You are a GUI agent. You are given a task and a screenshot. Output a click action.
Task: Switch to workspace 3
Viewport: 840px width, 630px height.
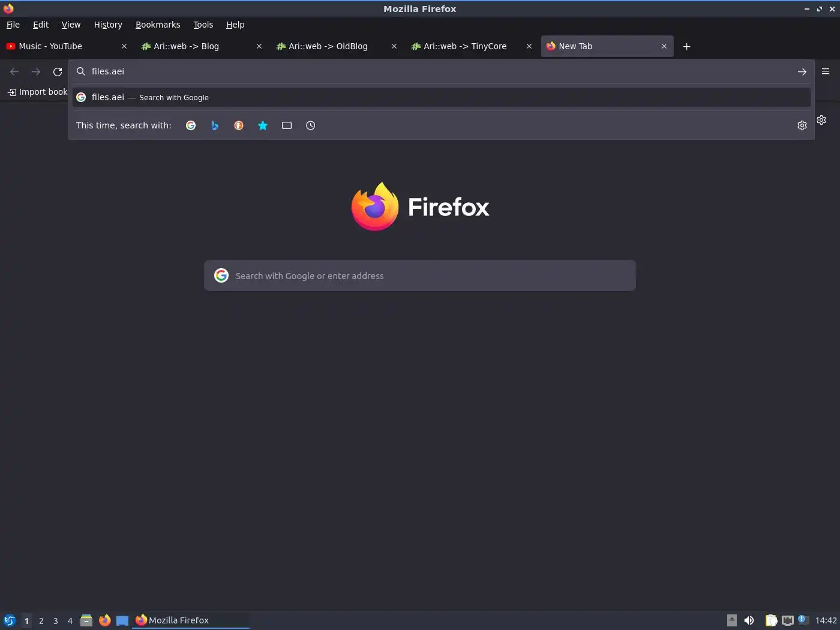point(56,620)
